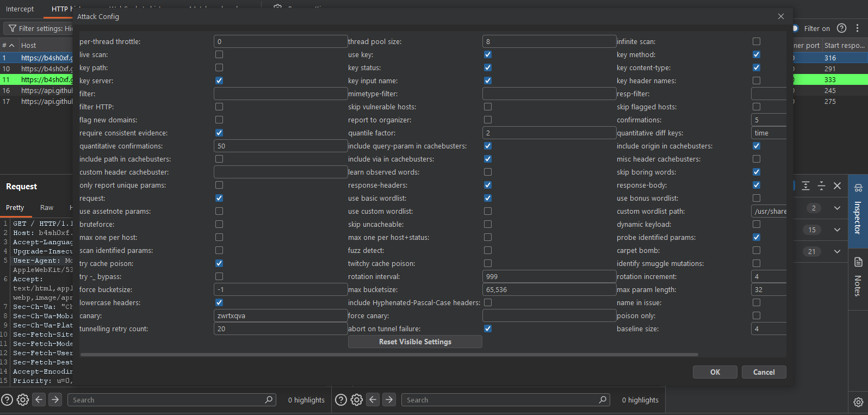Open the request search settings gear
Image resolution: width=868 pixels, height=415 pixels.
[x=23, y=400]
